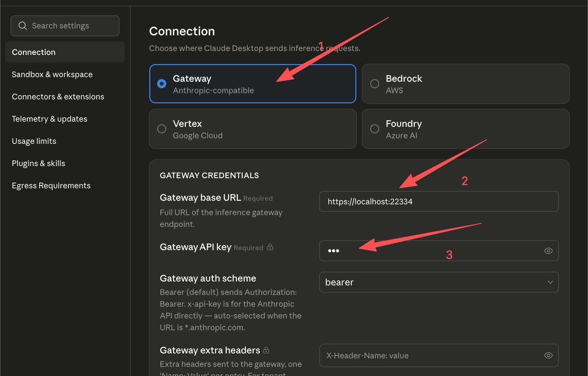Click the extra headers input field
The height and width of the screenshot is (376, 588).
click(439, 355)
